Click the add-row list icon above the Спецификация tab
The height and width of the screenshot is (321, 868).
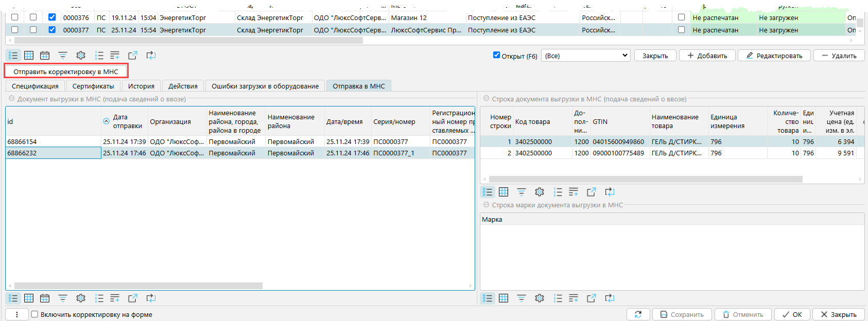[115, 56]
